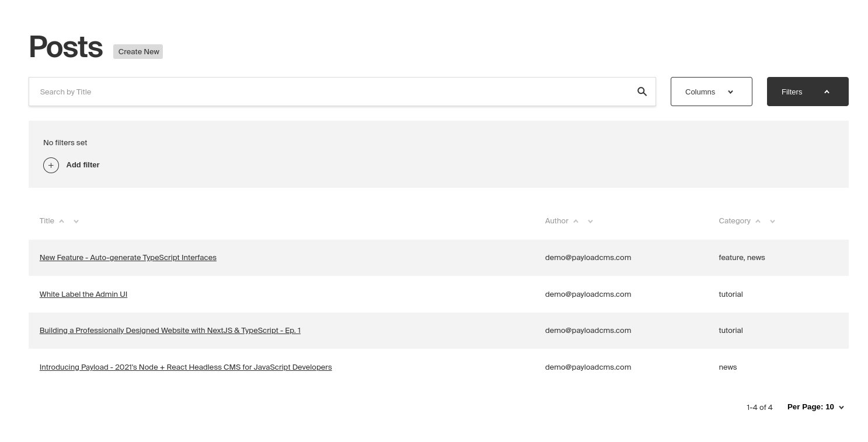Sort posts by Title descending

point(76,222)
